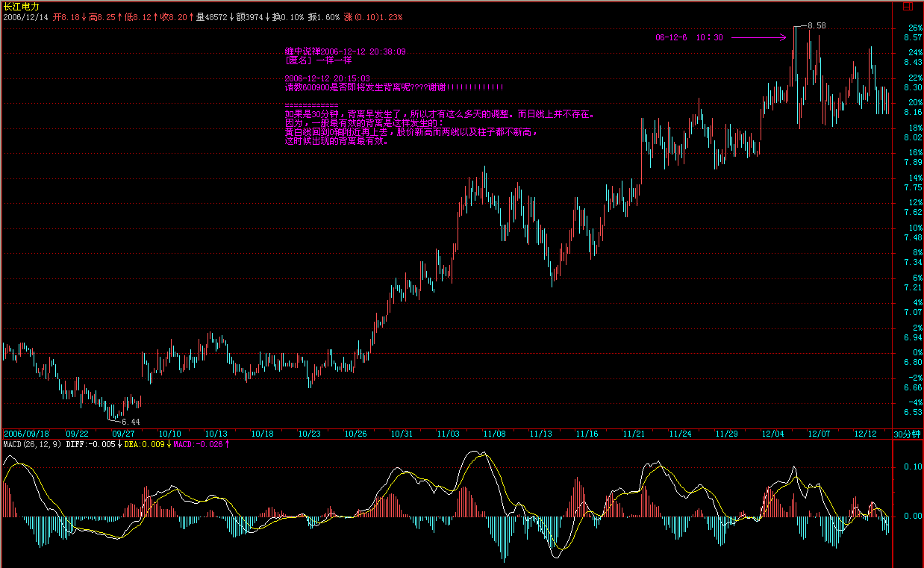Click the 10/31 date on the time axis

(x=402, y=434)
